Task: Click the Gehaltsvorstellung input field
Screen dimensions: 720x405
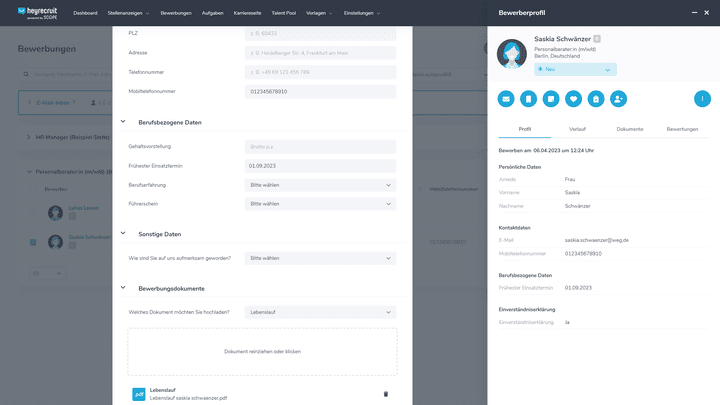Action: pyautogui.click(x=321, y=146)
